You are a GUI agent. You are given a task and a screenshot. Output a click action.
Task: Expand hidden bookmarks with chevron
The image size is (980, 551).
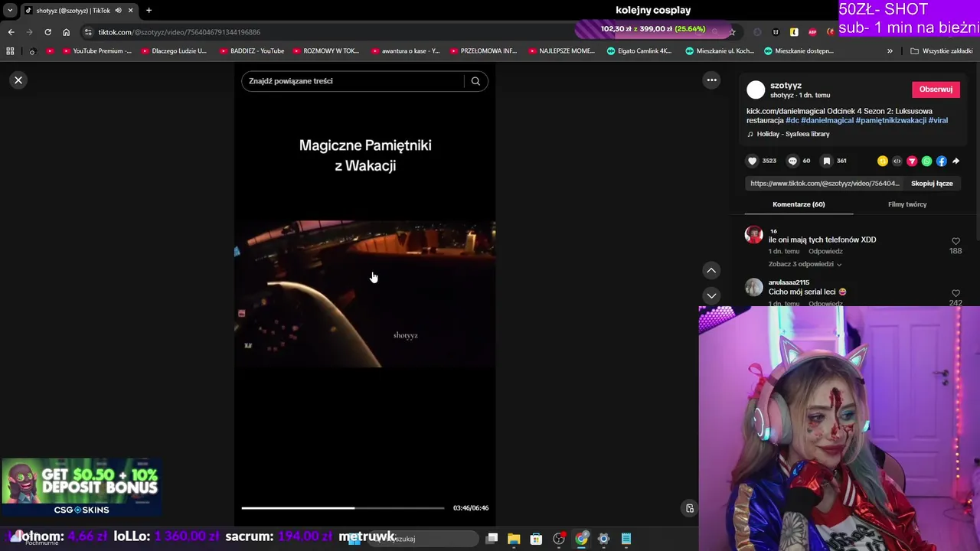click(x=890, y=51)
